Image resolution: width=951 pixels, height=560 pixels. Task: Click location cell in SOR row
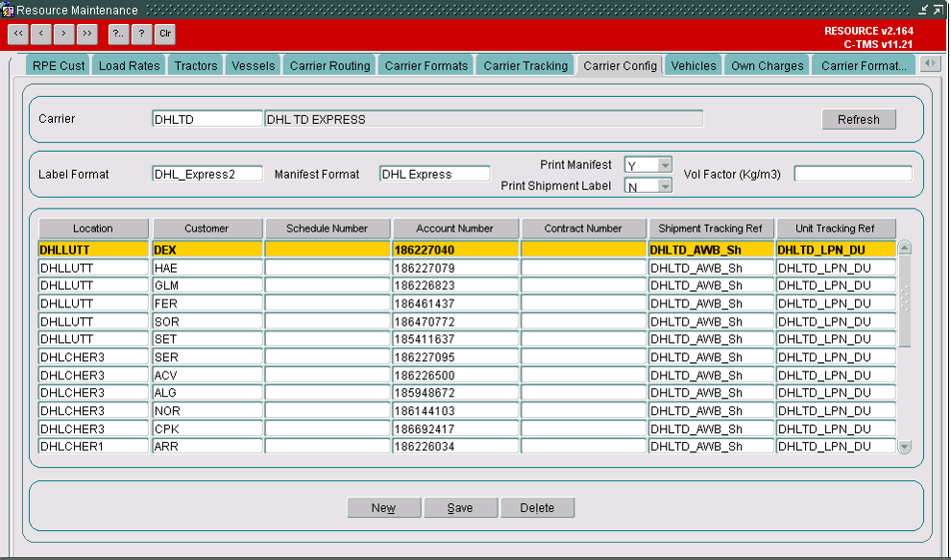(x=93, y=321)
